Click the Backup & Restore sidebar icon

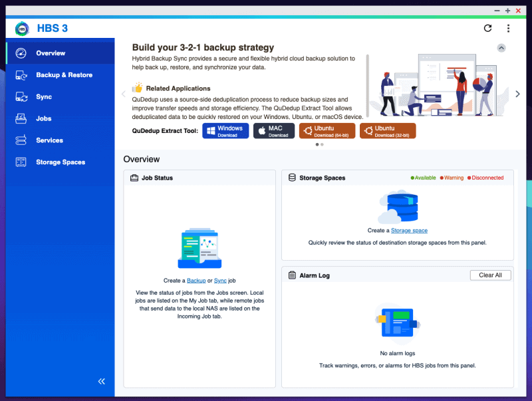pyautogui.click(x=21, y=75)
